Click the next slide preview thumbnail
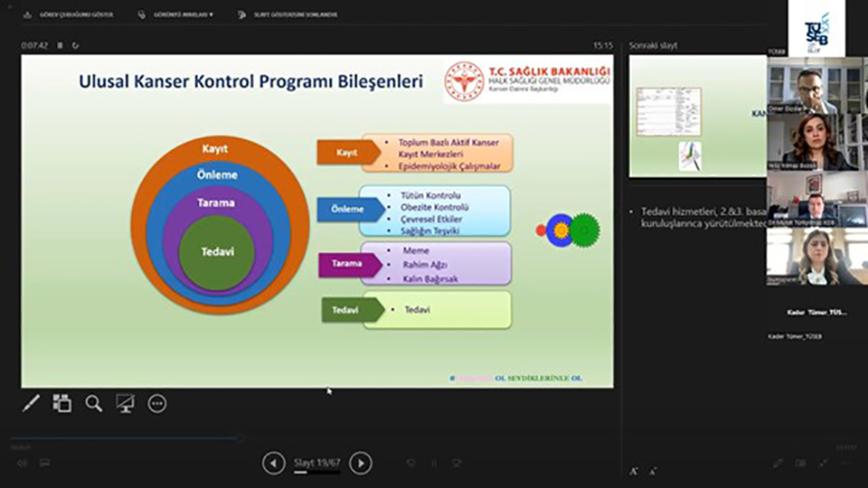The width and height of the screenshot is (868, 488). tap(696, 116)
